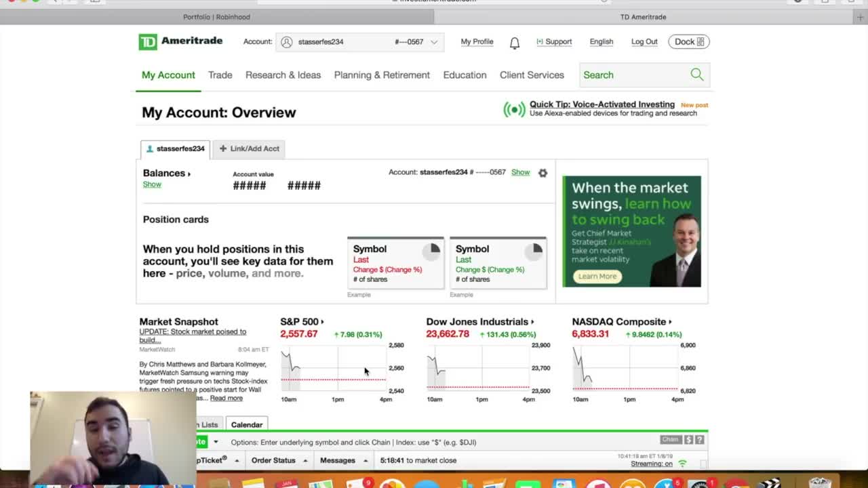
Task: Open Quick Tip: Voice-Activated Investing link
Action: point(602,104)
